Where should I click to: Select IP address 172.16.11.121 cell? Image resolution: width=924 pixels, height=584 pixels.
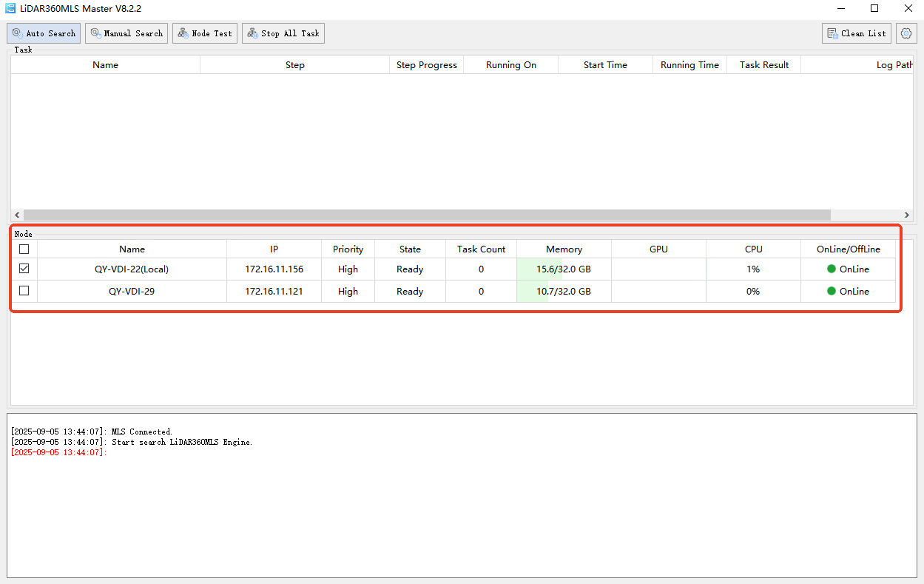(274, 292)
